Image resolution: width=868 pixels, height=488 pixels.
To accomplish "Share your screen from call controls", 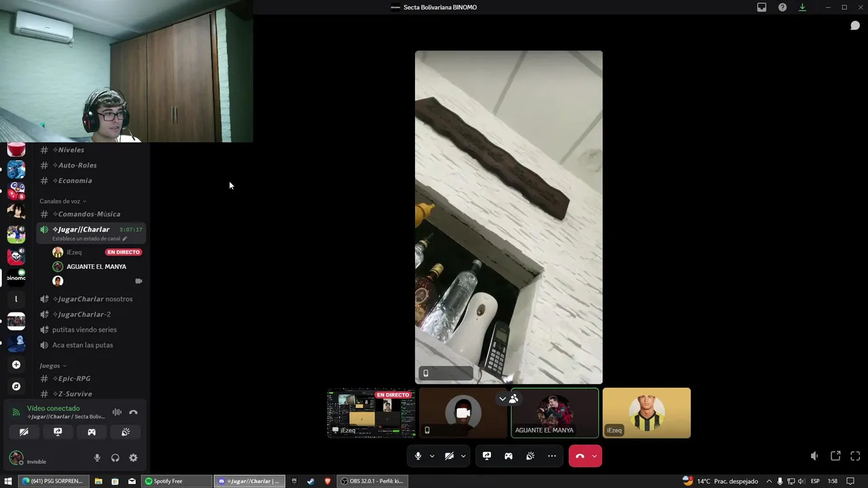I will 487,456.
